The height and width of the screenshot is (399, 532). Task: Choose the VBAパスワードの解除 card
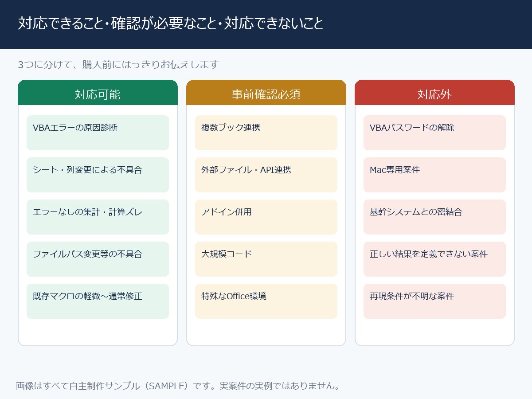click(x=434, y=133)
